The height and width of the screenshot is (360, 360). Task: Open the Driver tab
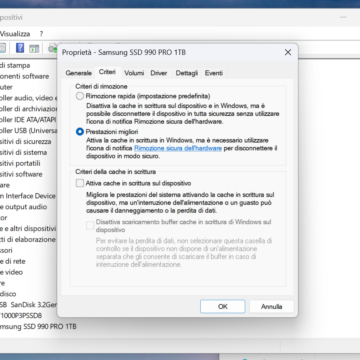[159, 73]
